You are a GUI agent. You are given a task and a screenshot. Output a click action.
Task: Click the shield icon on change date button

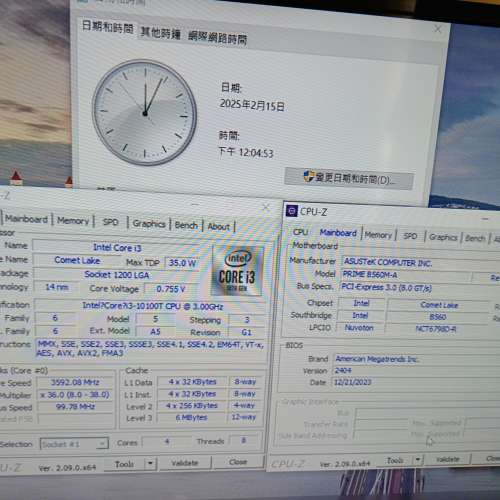pyautogui.click(x=308, y=176)
